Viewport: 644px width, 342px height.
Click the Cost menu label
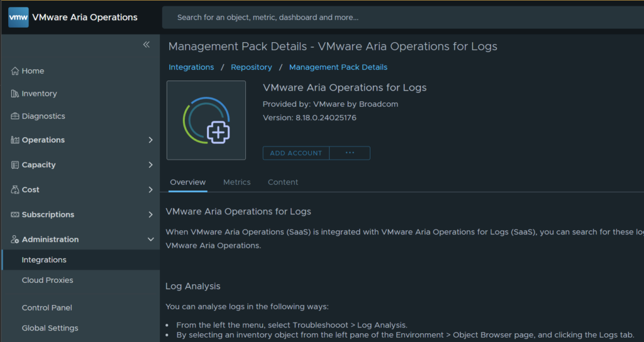(30, 190)
